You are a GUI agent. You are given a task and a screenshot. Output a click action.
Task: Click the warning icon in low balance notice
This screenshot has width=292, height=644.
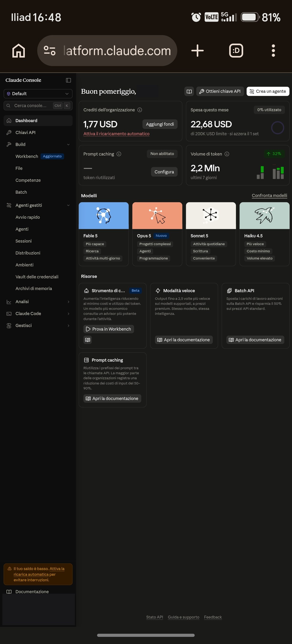point(10,569)
